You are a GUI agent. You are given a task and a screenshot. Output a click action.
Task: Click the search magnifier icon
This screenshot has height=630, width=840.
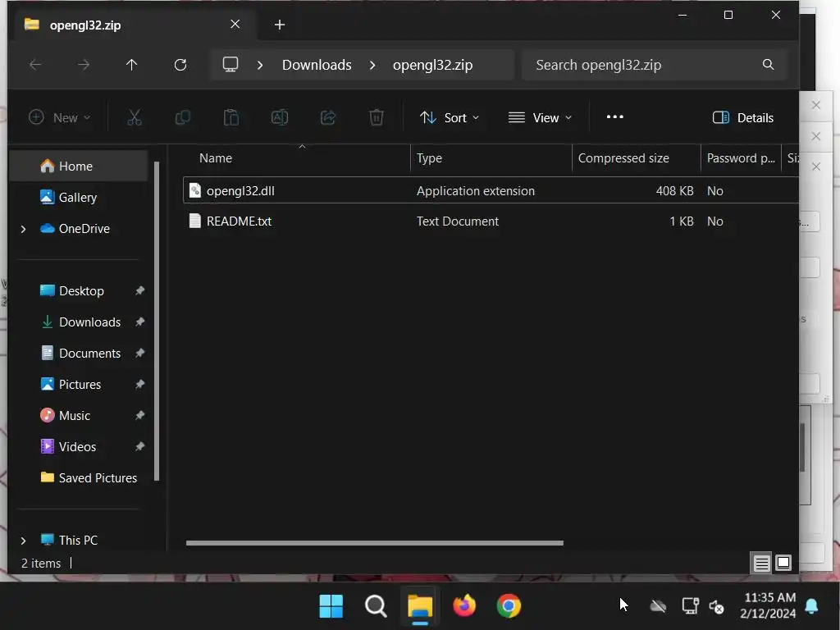pos(768,65)
